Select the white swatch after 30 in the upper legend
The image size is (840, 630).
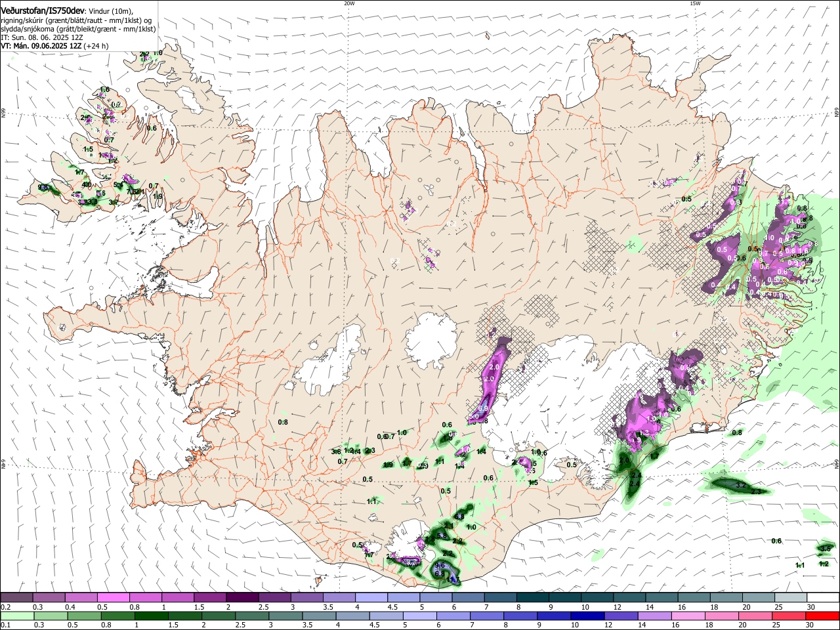[x=822, y=598]
